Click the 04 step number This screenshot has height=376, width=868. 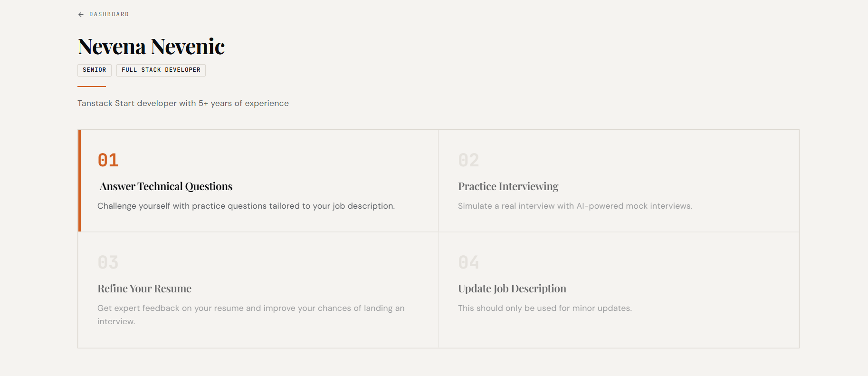468,262
